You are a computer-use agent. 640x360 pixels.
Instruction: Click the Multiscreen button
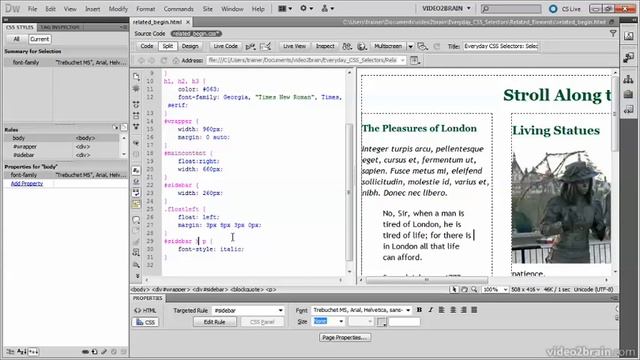(x=388, y=46)
